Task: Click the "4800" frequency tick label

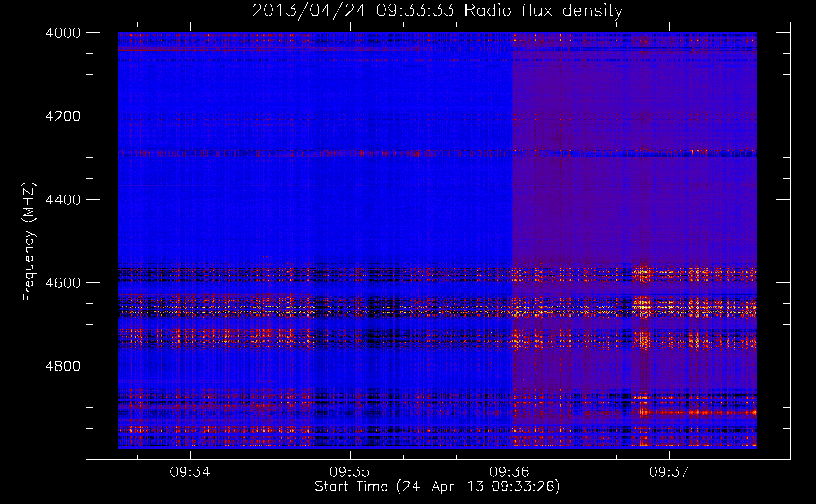Action: coord(63,366)
